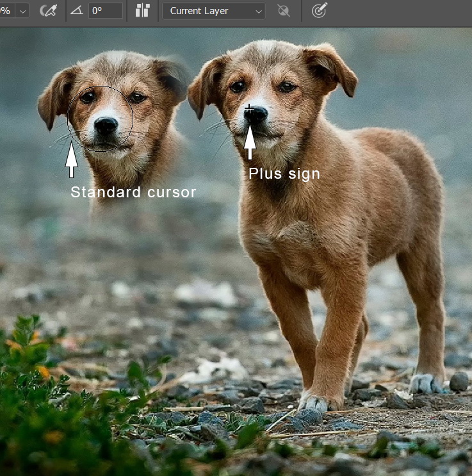Screen dimensions: 472x476
Task: Toggle ignore adjustment layers icon
Action: [284, 11]
